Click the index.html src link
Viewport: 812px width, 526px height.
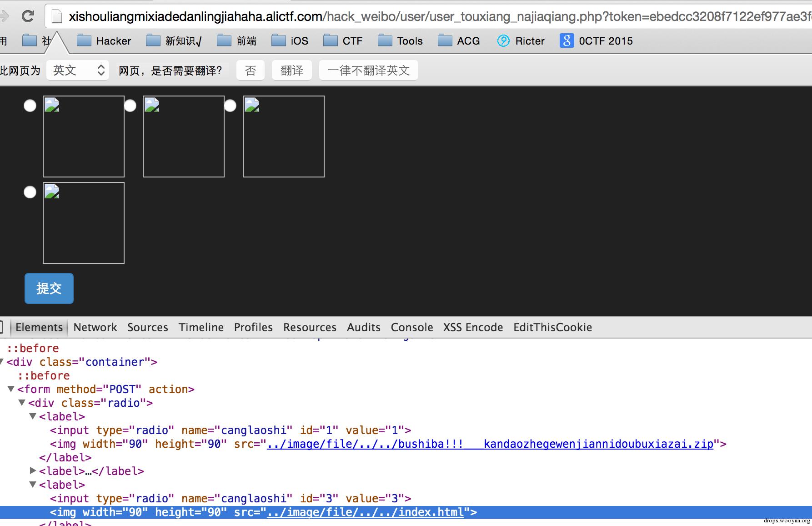tap(365, 512)
